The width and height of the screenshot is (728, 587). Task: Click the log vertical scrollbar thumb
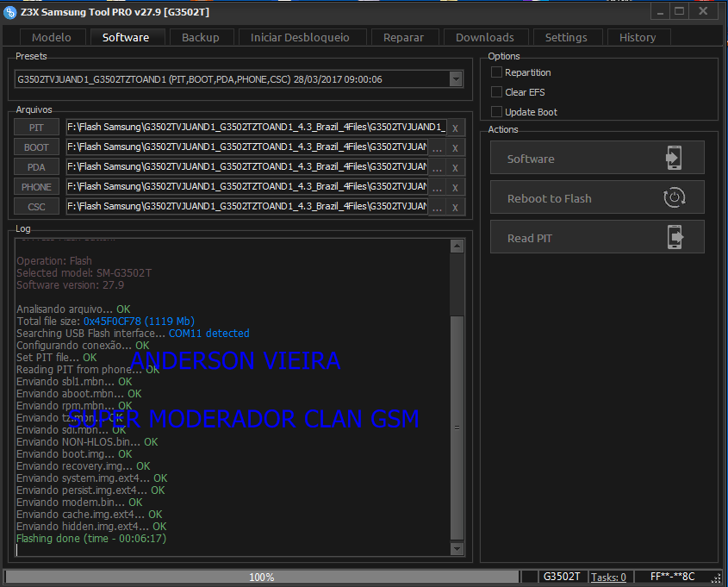coord(457,428)
